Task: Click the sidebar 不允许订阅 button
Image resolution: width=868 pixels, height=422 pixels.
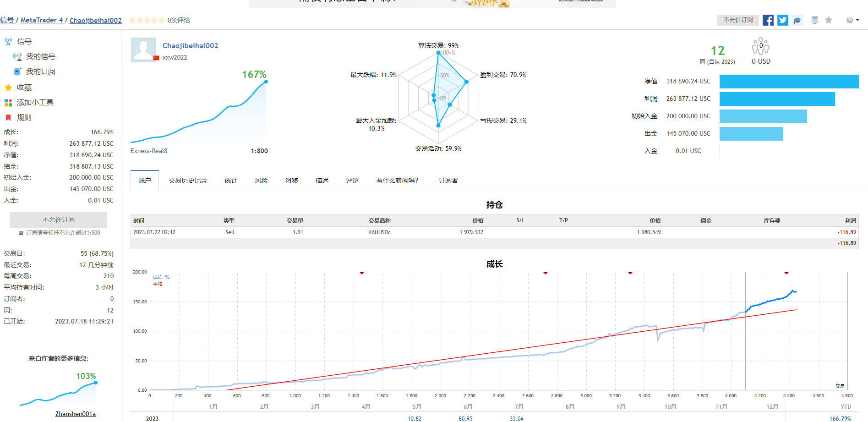Action: pyautogui.click(x=59, y=219)
